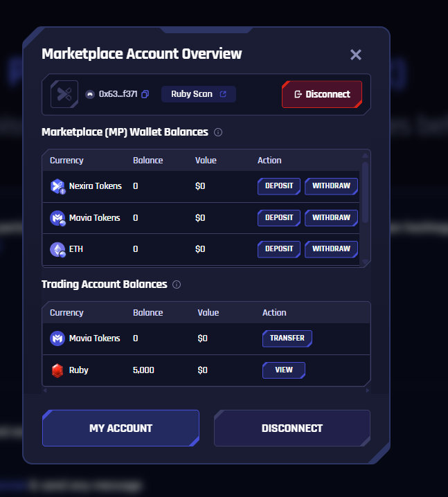Withdraw Nexira Tokens
This screenshot has height=497, width=448.
point(331,186)
